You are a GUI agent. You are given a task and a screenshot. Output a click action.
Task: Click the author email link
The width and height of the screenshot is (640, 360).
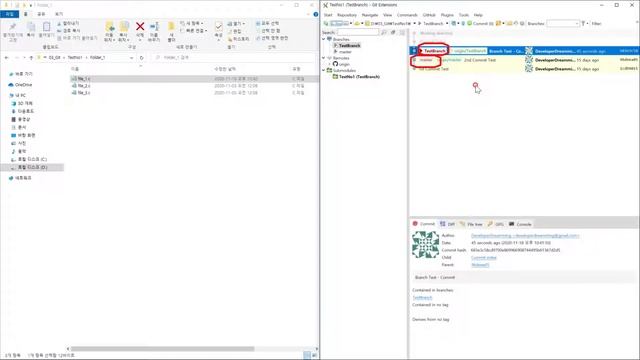[525, 236]
